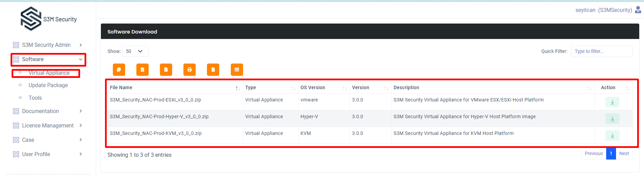Image resolution: width=644 pixels, height=179 pixels.
Task: Expand User Profile menu chevron
Action: [81, 154]
